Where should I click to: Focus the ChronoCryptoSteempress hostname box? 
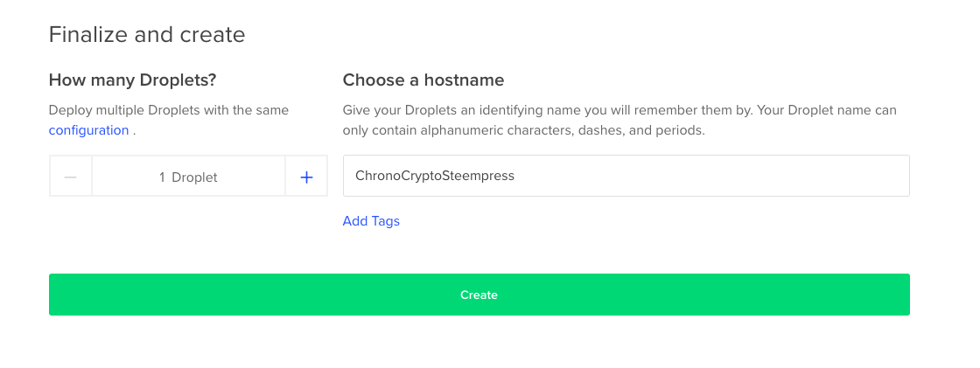click(x=626, y=176)
